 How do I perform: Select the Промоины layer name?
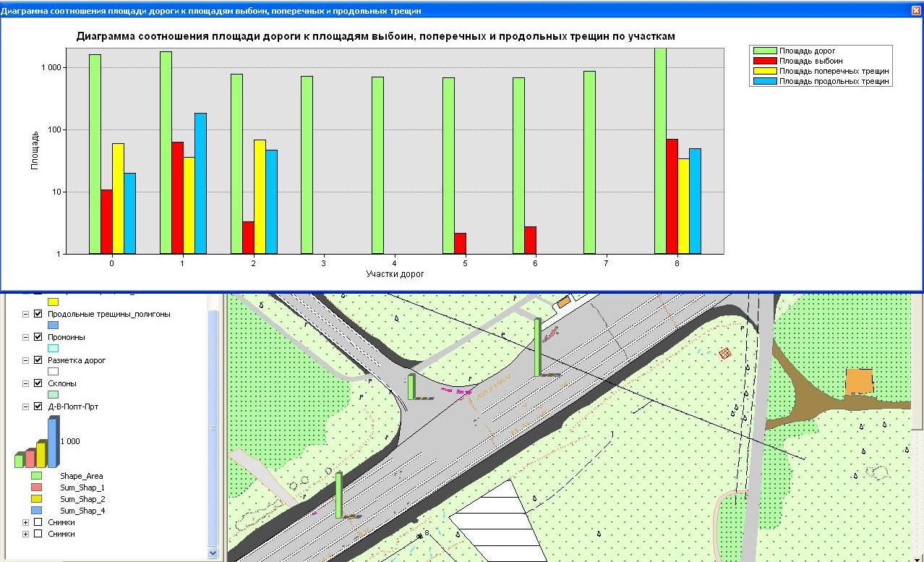pyautogui.click(x=67, y=337)
